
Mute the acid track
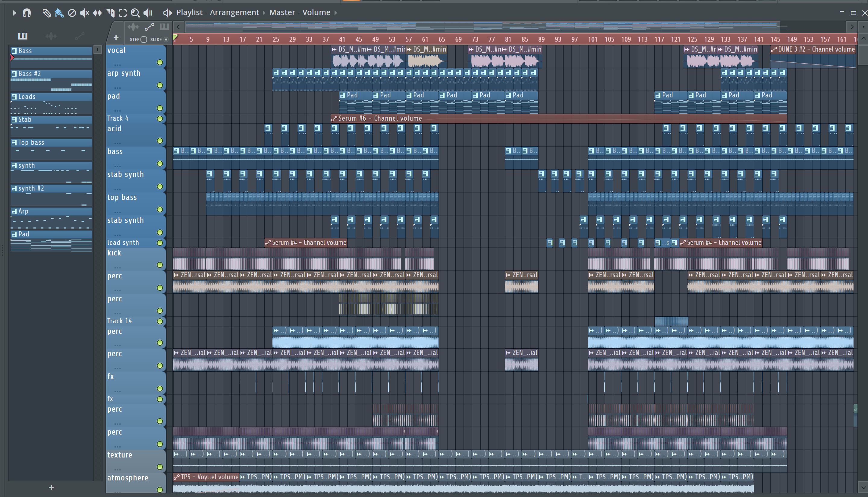coord(160,141)
